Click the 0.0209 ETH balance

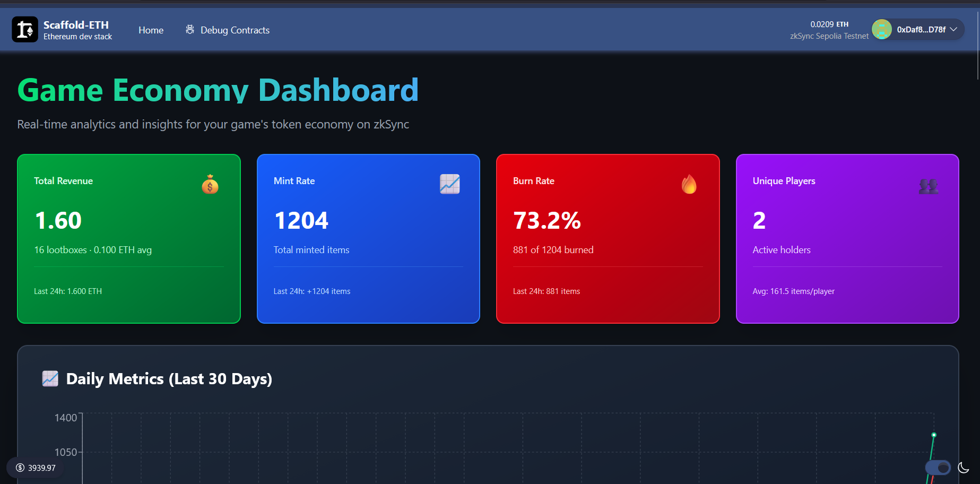tap(829, 24)
